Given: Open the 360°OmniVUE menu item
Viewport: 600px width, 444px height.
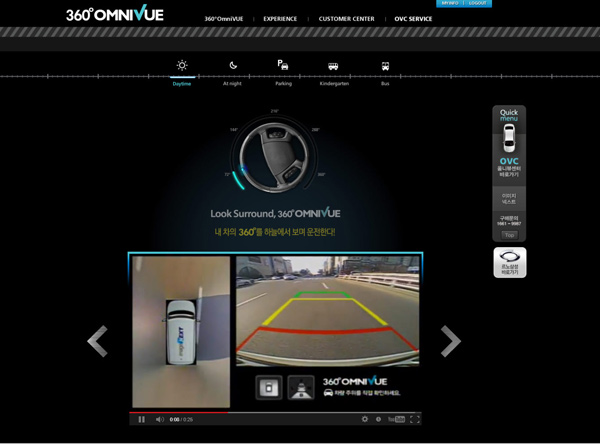Looking at the screenshot, I should [223, 19].
